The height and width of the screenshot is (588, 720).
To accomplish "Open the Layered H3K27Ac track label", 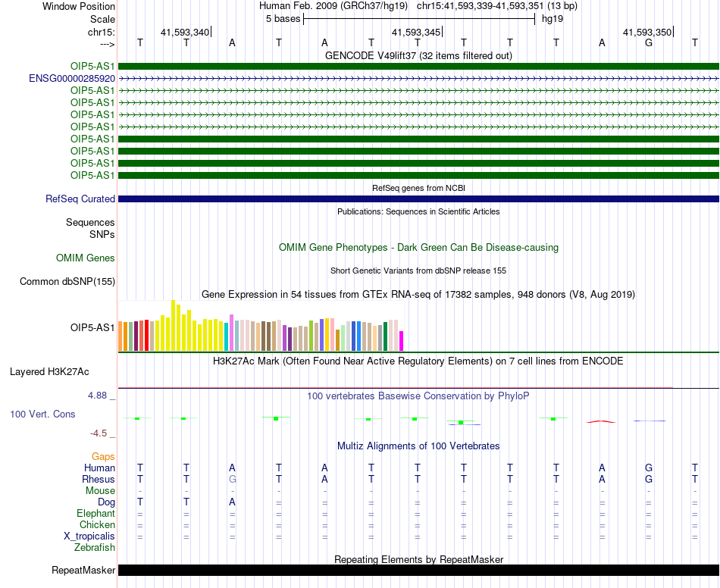I will (x=49, y=372).
